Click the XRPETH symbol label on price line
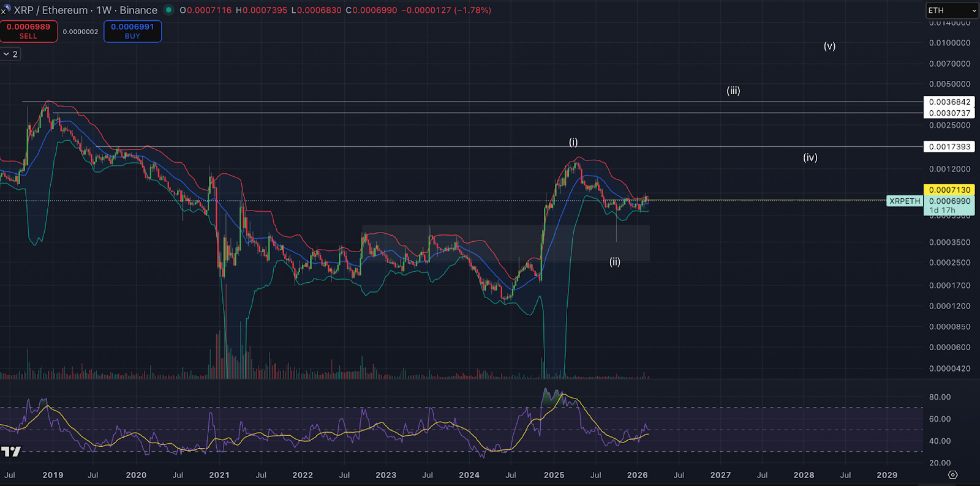 [905, 201]
